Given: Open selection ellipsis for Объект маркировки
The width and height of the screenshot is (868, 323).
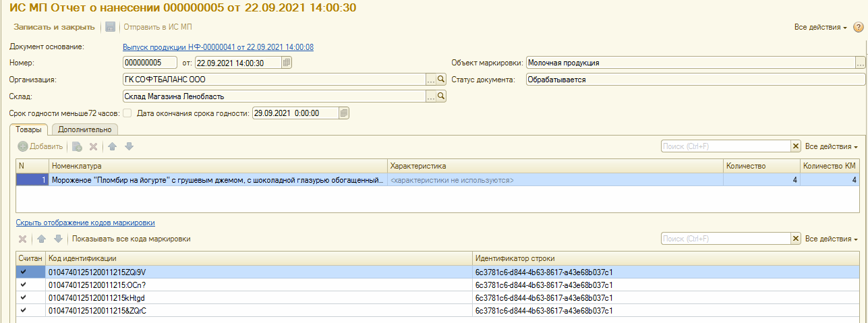Looking at the screenshot, I should pyautogui.click(x=859, y=63).
